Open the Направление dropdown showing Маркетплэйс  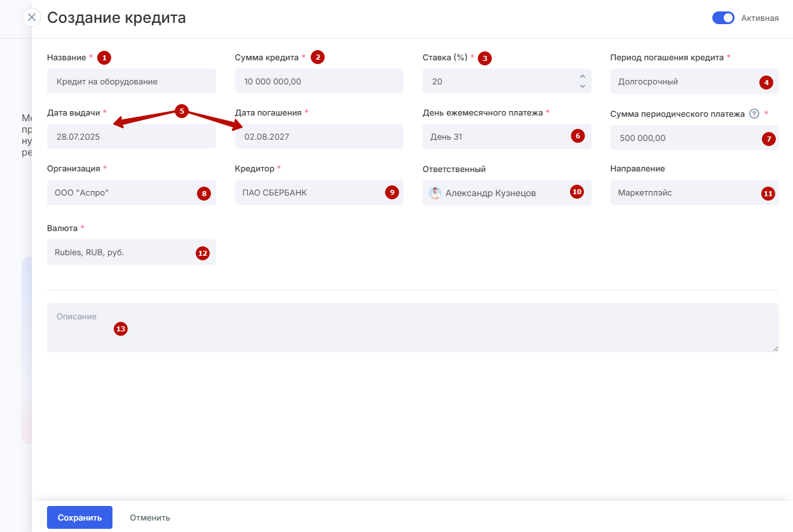(x=695, y=192)
